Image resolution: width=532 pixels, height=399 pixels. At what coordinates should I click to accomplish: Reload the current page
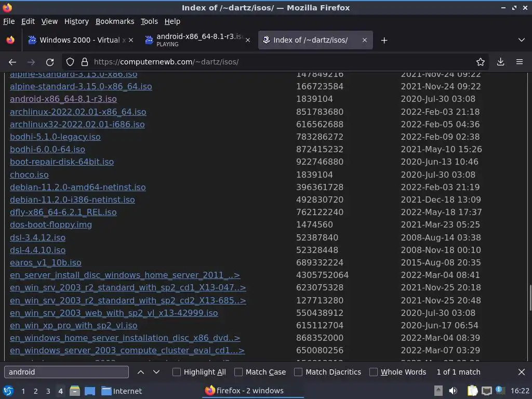pos(50,62)
